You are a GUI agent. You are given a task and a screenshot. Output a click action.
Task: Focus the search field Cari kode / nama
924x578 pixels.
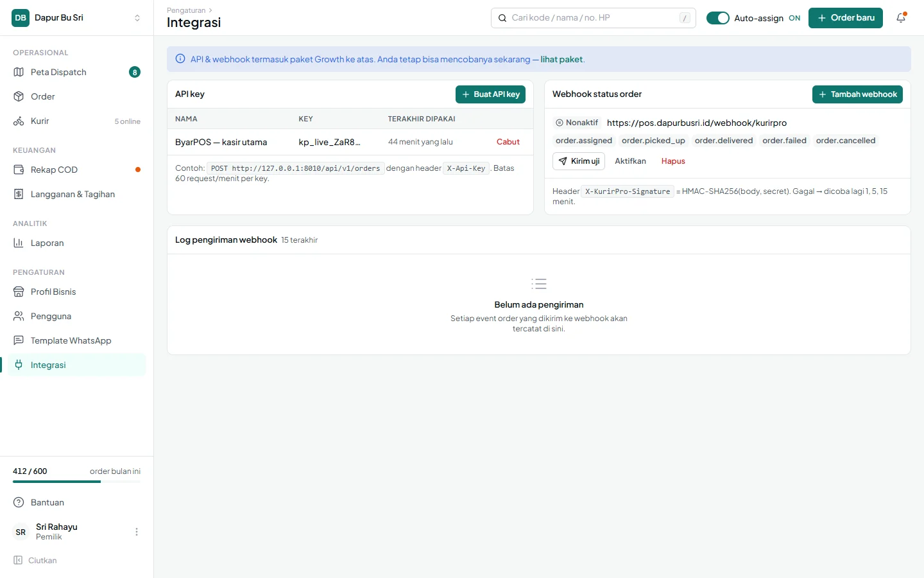(594, 18)
